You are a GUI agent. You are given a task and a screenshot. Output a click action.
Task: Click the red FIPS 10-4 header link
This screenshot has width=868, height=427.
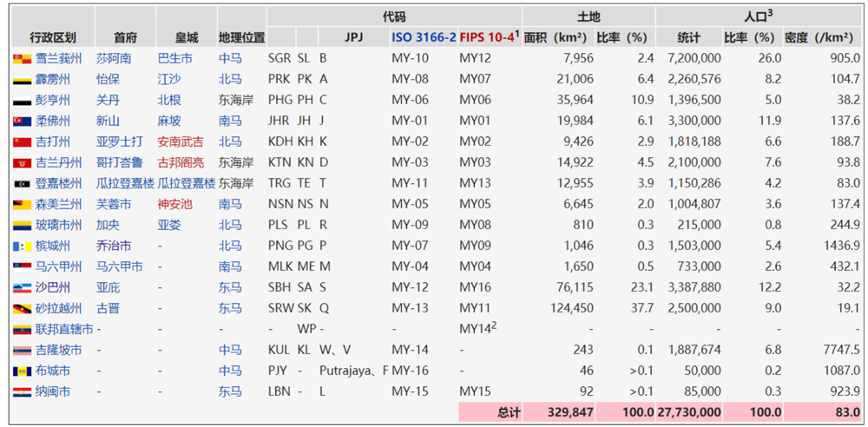click(486, 37)
